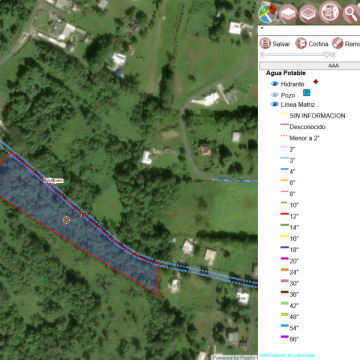Image resolution: width=360 pixels, height=360 pixels.
Task: Click the layer transparency slider handle
Action: pos(327,55)
